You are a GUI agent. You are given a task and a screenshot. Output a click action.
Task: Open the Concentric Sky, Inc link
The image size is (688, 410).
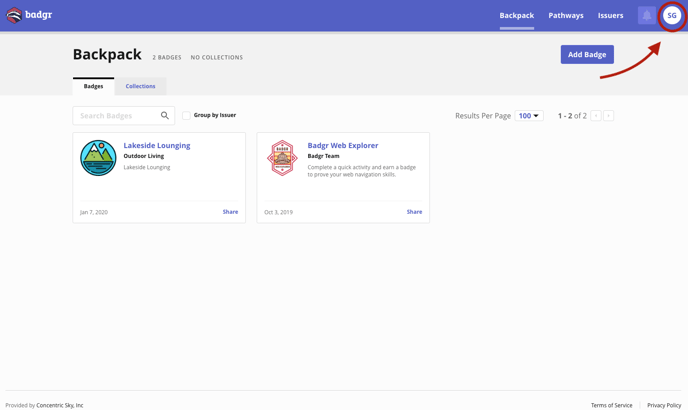coord(60,405)
